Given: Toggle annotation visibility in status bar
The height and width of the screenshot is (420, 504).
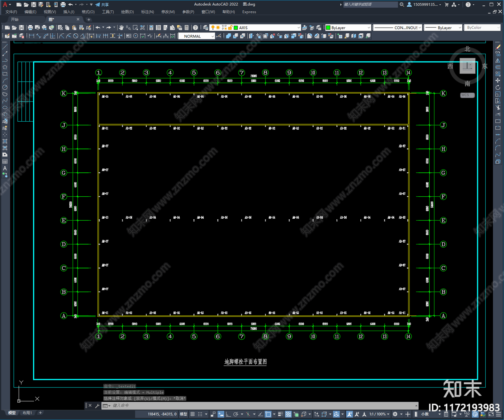Looking at the screenshot, I should [x=350, y=414].
